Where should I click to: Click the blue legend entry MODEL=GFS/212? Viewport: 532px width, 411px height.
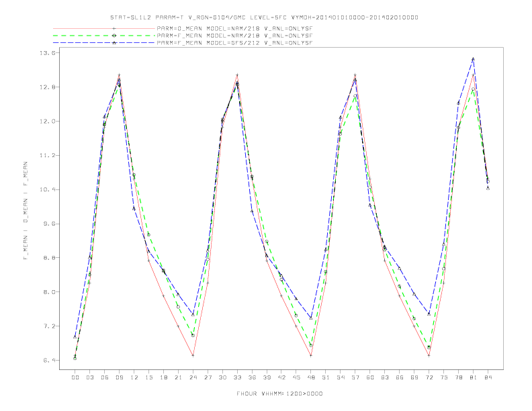[234, 43]
